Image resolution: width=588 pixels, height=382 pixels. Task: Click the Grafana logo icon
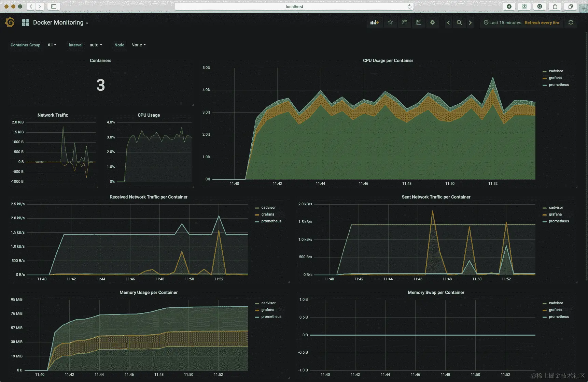pos(10,23)
